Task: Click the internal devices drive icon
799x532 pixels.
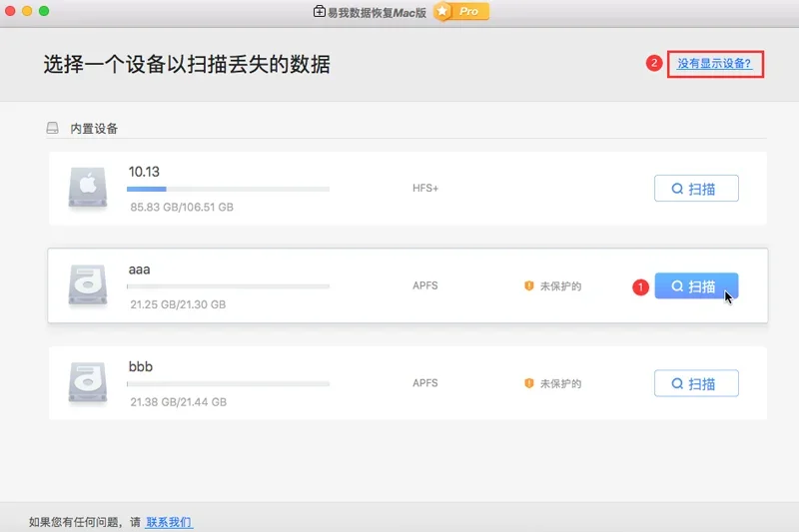Action: tap(53, 128)
